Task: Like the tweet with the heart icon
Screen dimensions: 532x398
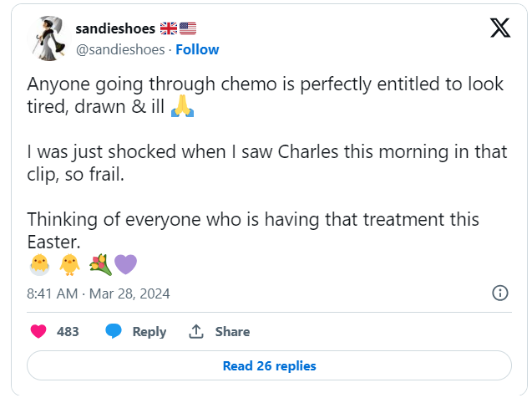Action: tap(38, 332)
